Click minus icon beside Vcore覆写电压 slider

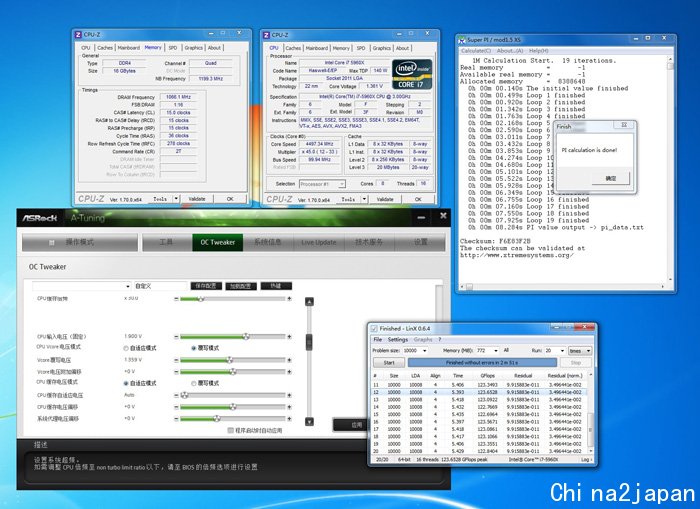[176, 360]
